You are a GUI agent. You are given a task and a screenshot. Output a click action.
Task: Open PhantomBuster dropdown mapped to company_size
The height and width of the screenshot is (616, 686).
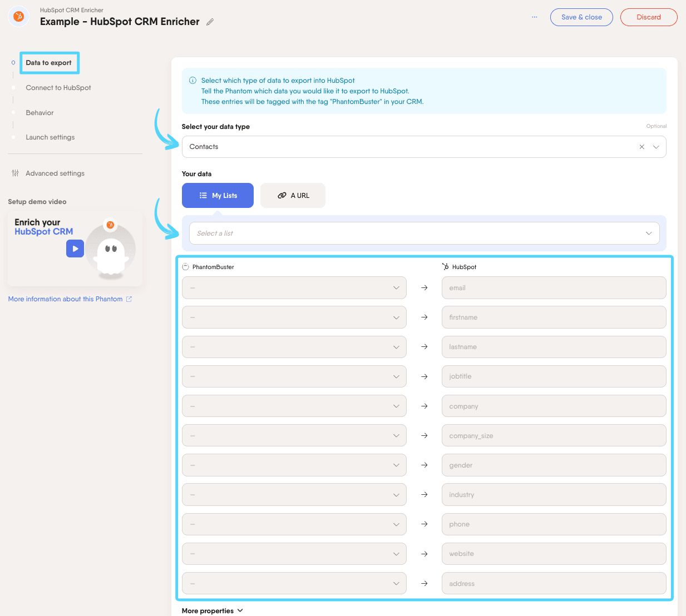click(294, 436)
